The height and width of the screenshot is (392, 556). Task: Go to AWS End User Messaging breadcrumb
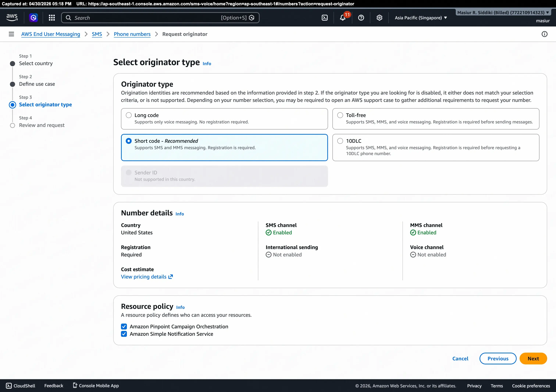(51, 34)
